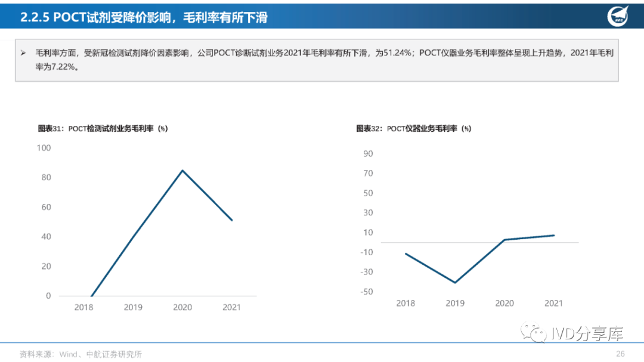
Task: Click the '70' y-axis label on the instrument chart
Action: tap(368, 174)
